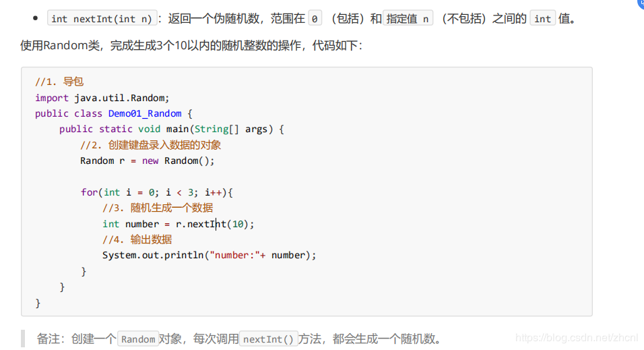Screen dimensions: 644x350
Task: Click the '指定值 n' inline code chip
Action: coord(408,19)
